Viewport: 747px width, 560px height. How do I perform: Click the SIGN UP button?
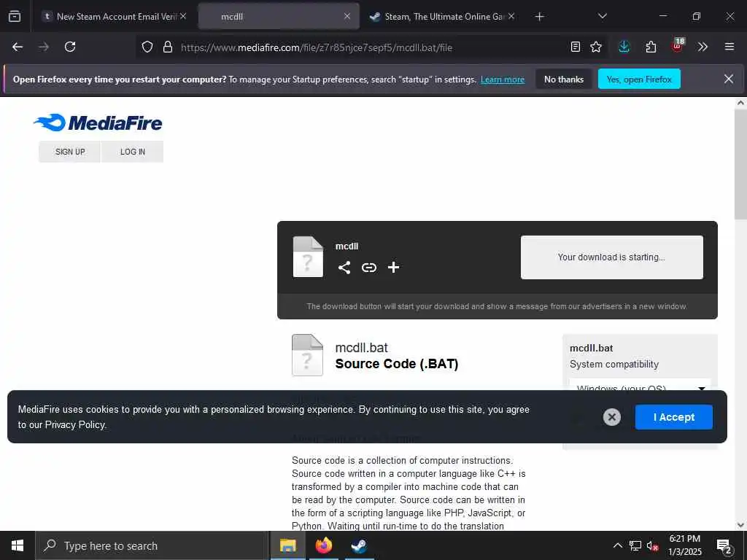69,152
